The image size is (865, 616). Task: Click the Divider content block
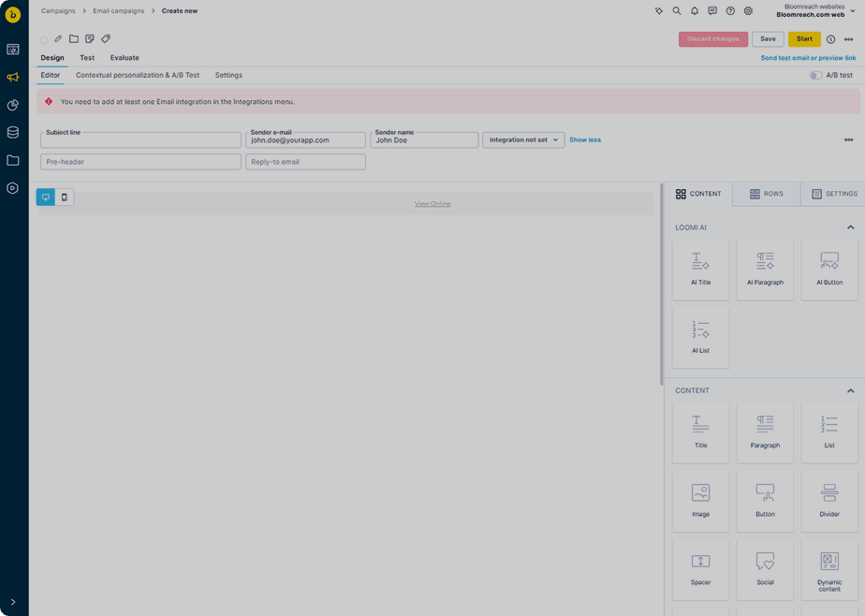tap(829, 500)
